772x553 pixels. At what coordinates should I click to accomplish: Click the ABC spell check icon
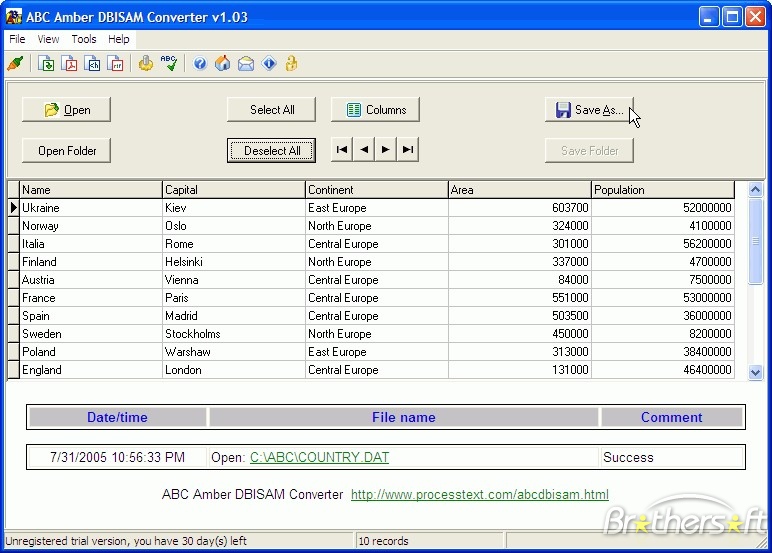tap(169, 64)
